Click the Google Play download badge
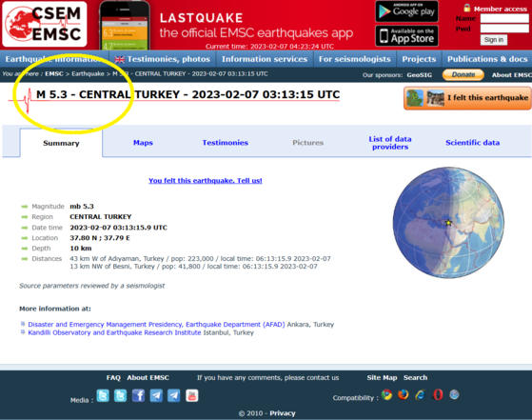 [406, 11]
